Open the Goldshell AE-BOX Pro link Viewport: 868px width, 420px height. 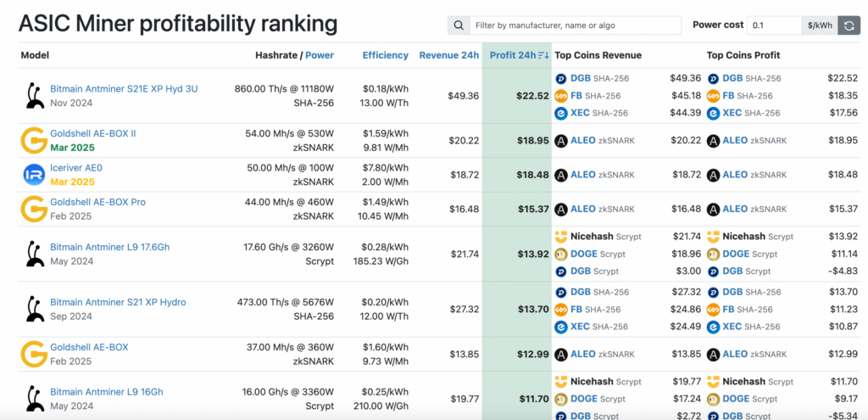97,202
